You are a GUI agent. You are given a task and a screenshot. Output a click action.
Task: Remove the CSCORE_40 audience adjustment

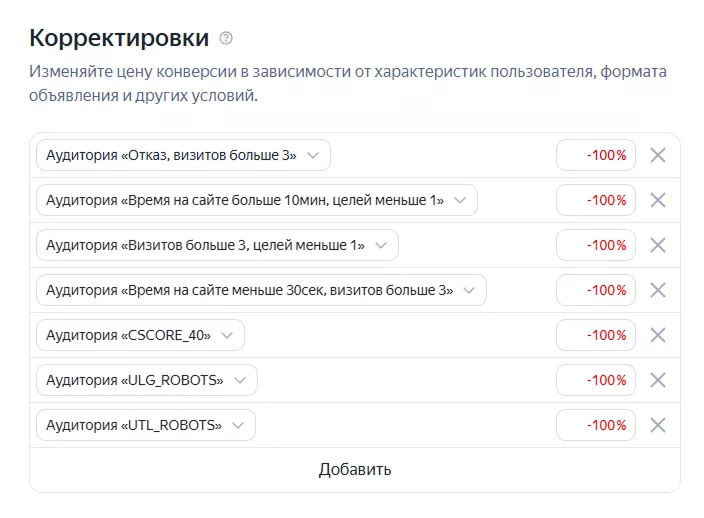tap(658, 335)
